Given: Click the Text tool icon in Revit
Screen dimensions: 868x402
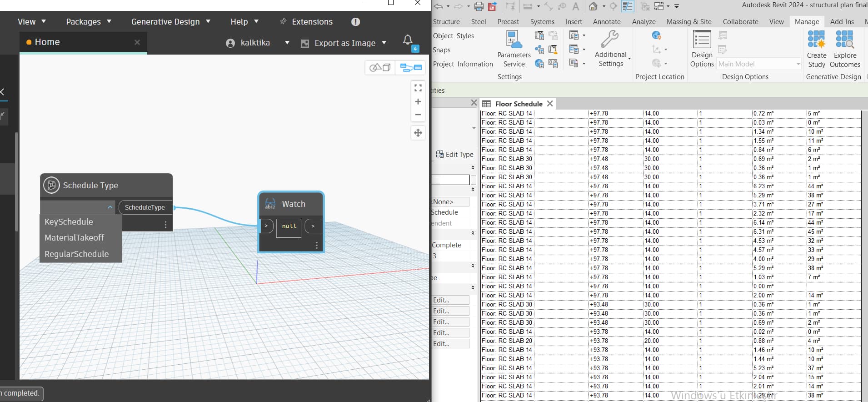Looking at the screenshot, I should (576, 6).
